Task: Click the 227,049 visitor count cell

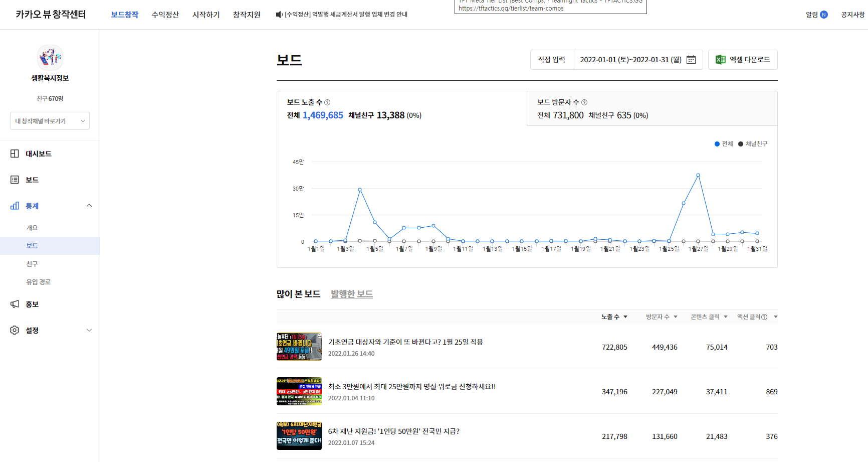Action: click(x=665, y=392)
